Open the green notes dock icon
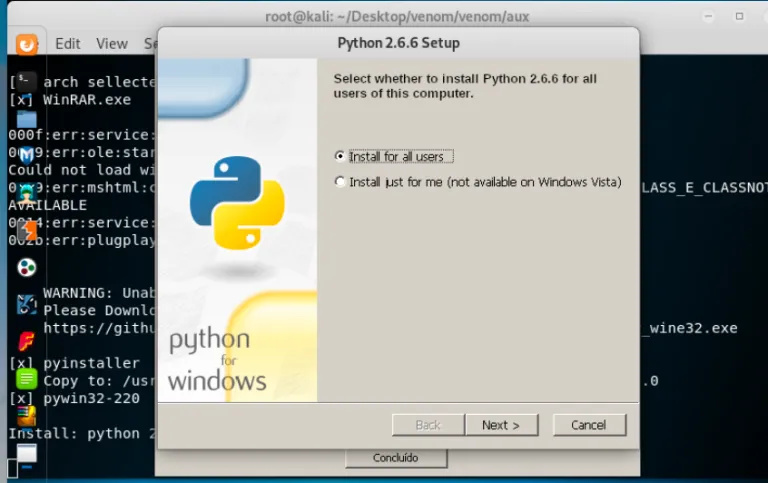 (27, 378)
